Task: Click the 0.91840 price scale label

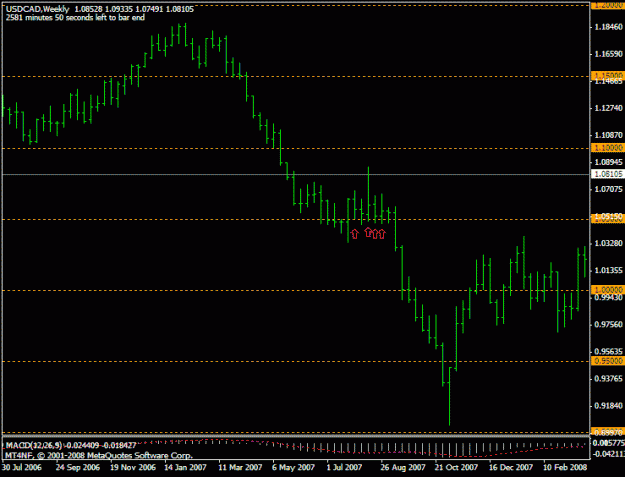Action: (x=608, y=406)
